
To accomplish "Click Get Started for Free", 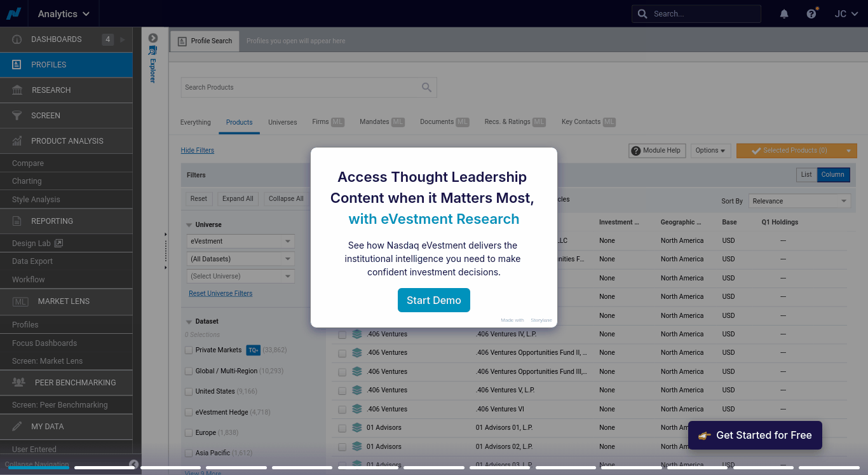I will coord(755,436).
